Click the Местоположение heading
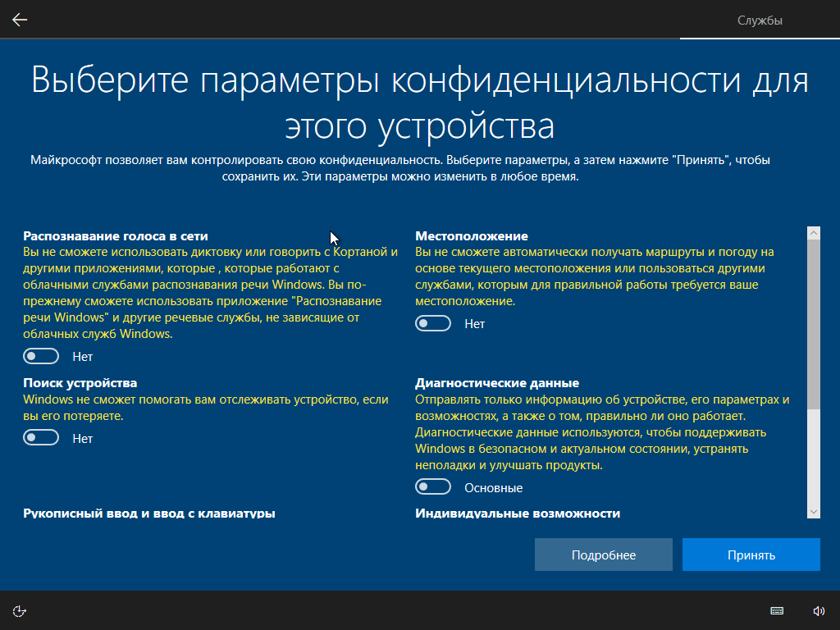 472,235
